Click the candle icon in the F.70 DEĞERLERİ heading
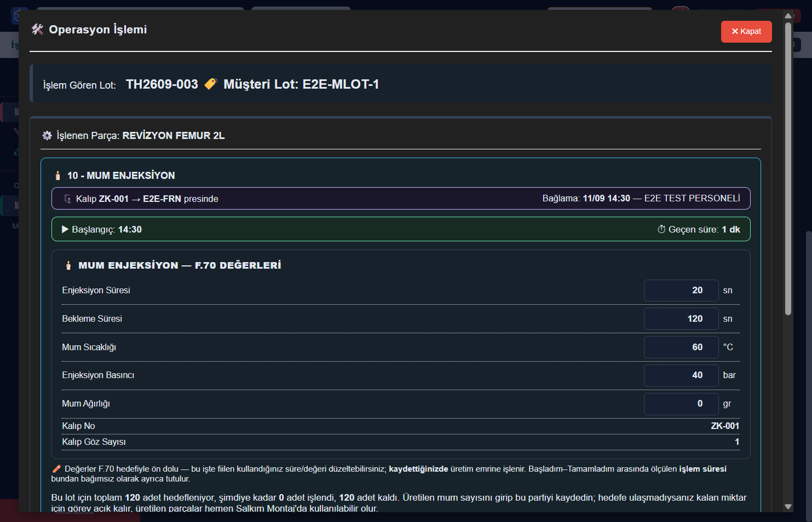This screenshot has width=812, height=522. [x=68, y=265]
